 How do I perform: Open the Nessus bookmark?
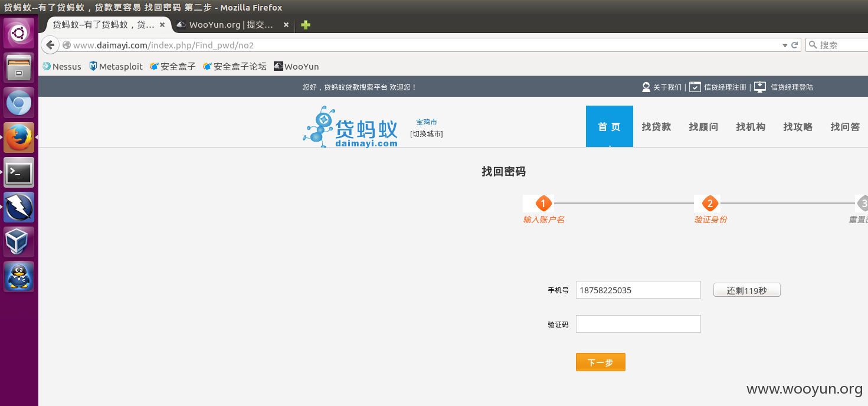click(62, 67)
